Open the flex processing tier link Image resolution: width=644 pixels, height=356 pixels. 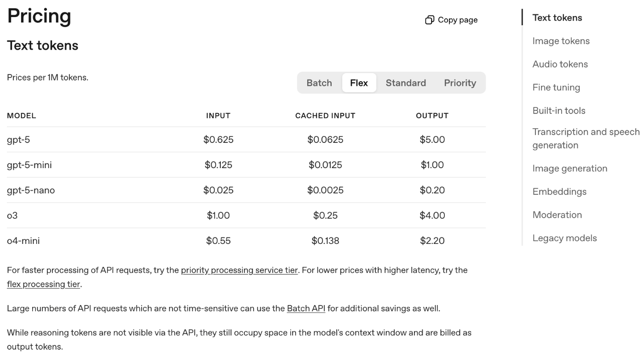tap(43, 284)
